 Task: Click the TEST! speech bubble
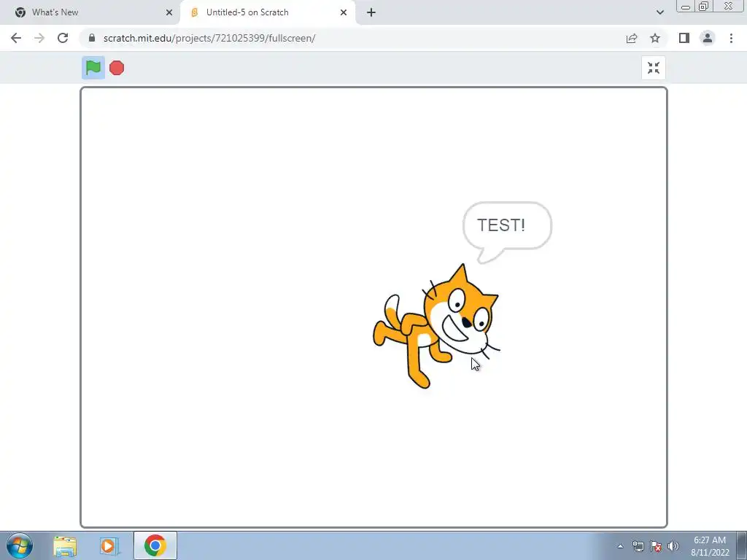click(508, 231)
